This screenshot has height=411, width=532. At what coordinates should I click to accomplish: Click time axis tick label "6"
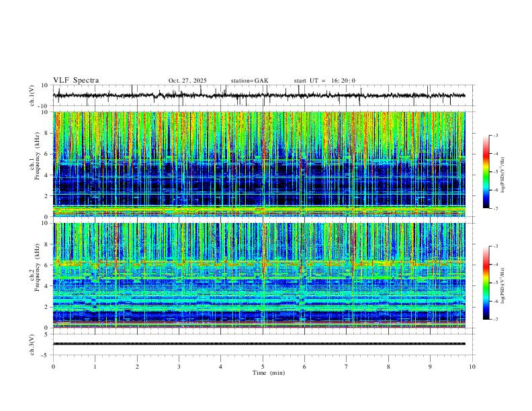(x=304, y=367)
